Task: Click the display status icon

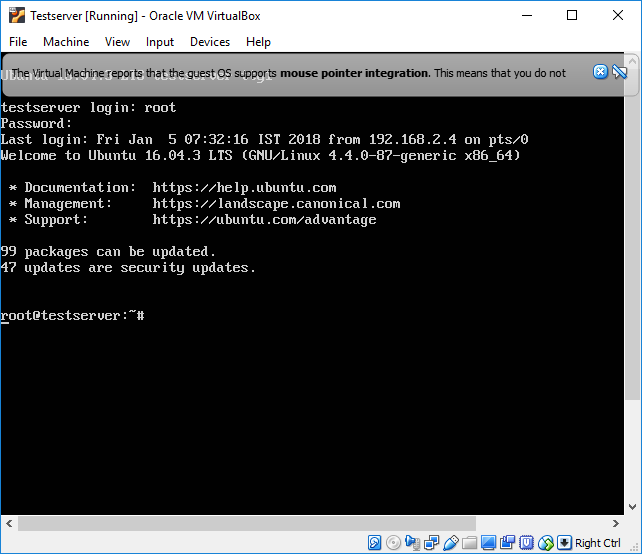Action: coord(488,543)
